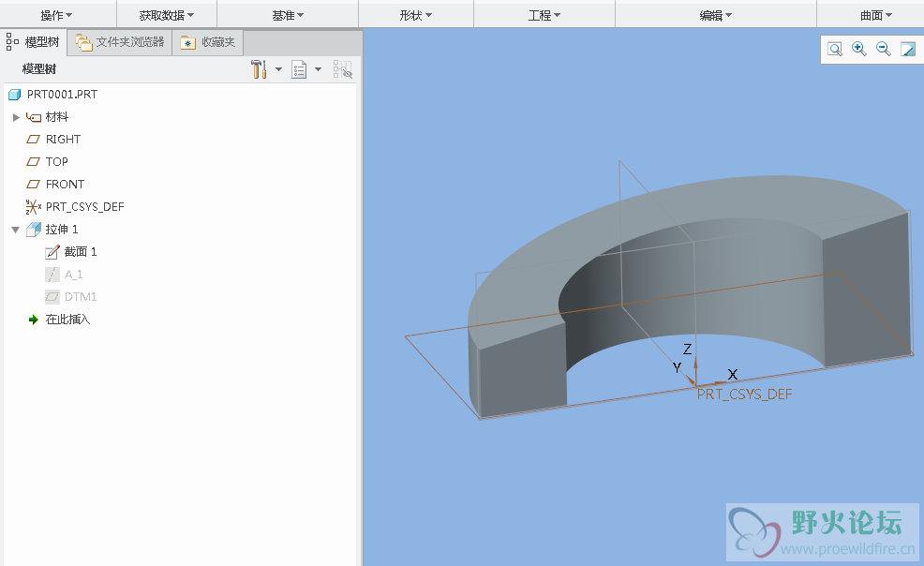The image size is (924, 566).
Task: Select the TOP datum plane
Action: tap(56, 162)
